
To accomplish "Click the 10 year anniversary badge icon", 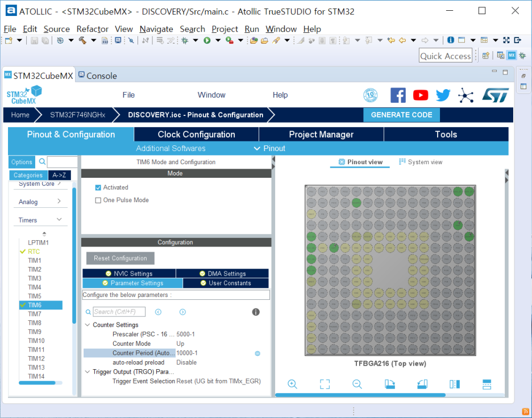I will (x=370, y=95).
